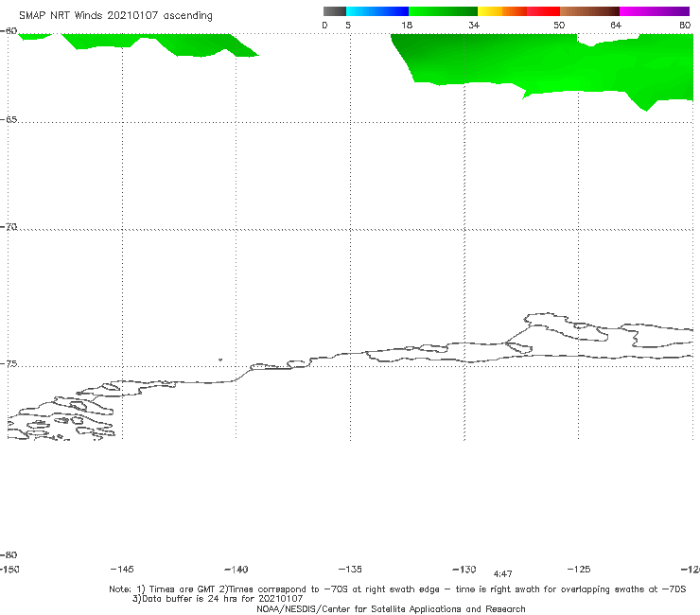Select the gray segment of the wind color bar

point(335,11)
